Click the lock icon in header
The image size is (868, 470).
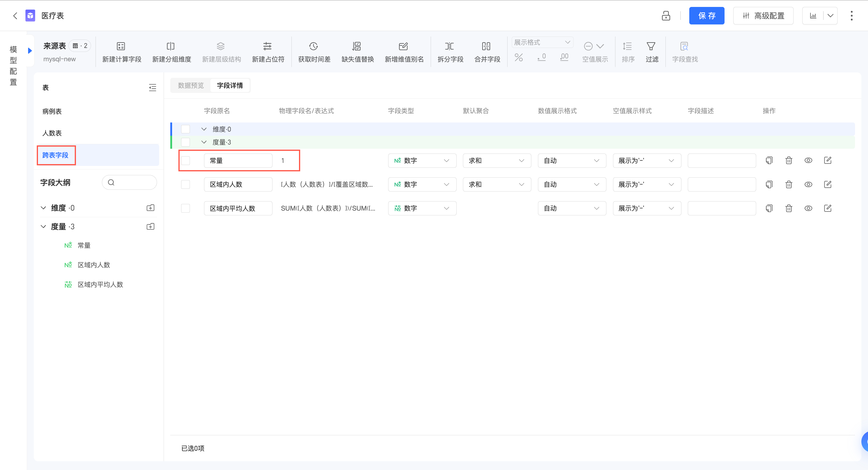pos(666,15)
